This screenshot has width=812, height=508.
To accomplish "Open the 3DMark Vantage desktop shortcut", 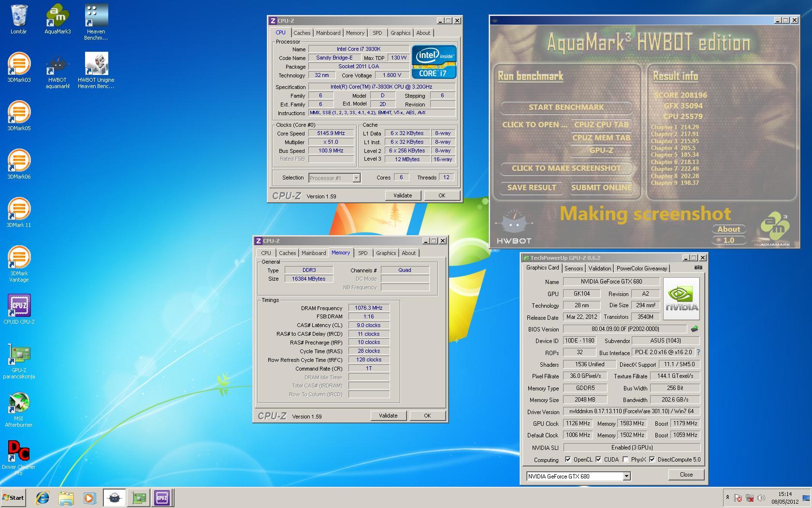I will tap(18, 264).
